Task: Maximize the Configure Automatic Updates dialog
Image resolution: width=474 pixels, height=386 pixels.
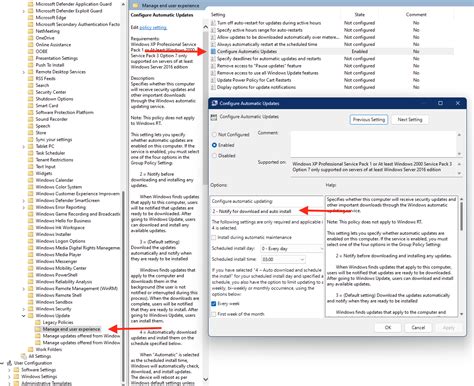Action: point(440,103)
